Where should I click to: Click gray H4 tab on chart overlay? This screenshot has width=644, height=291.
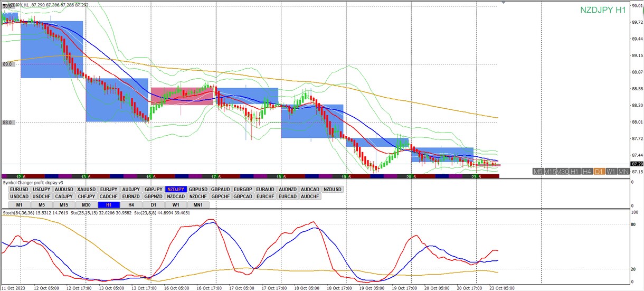point(587,172)
